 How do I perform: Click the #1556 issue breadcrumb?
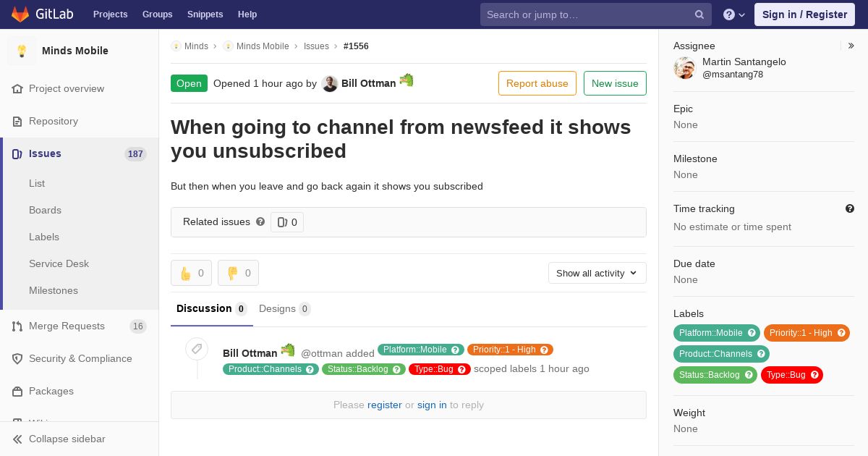tap(356, 46)
